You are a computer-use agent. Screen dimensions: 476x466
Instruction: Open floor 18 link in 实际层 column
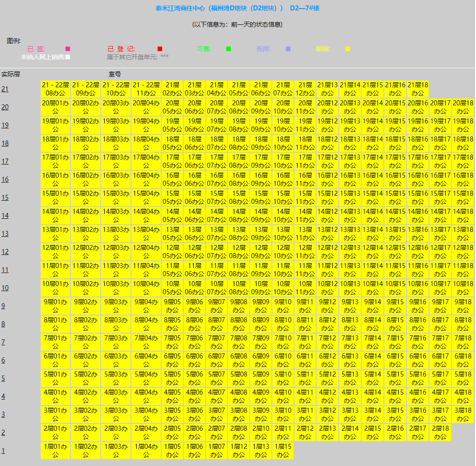pos(5,143)
